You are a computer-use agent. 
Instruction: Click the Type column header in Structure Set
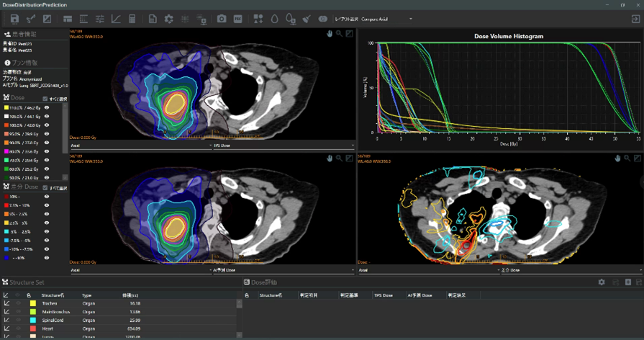pyautogui.click(x=87, y=295)
